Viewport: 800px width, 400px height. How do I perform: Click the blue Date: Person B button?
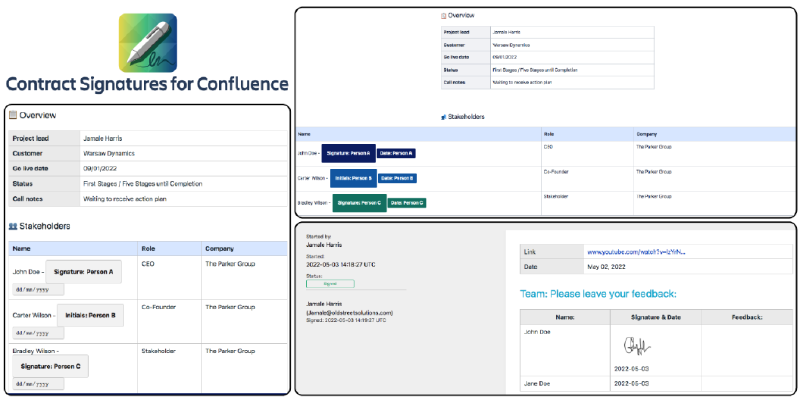click(x=397, y=179)
